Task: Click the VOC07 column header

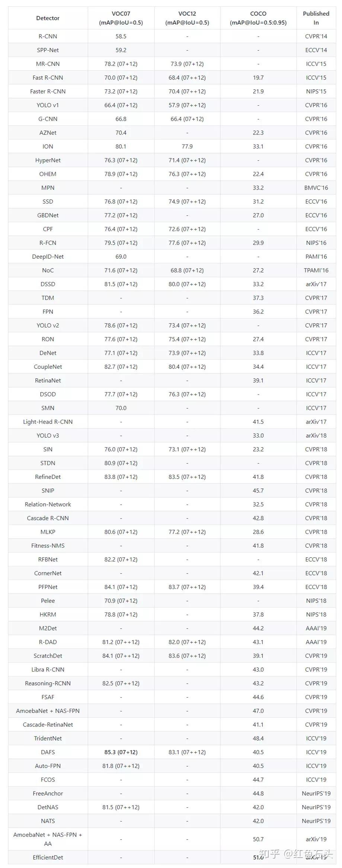Action: pos(121,18)
